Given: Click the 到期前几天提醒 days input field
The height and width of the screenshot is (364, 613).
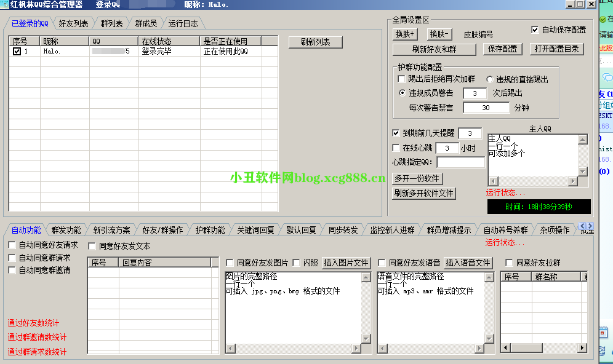Looking at the screenshot, I should pos(470,133).
